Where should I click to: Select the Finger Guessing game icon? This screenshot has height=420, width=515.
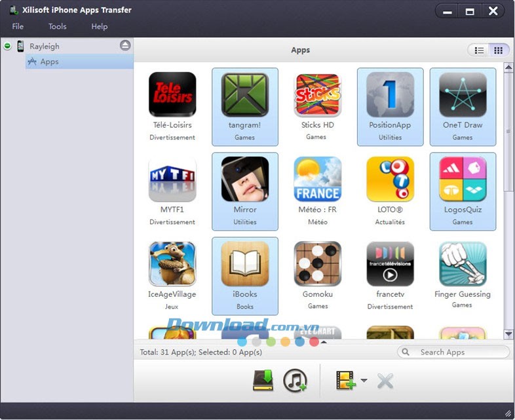(x=463, y=263)
